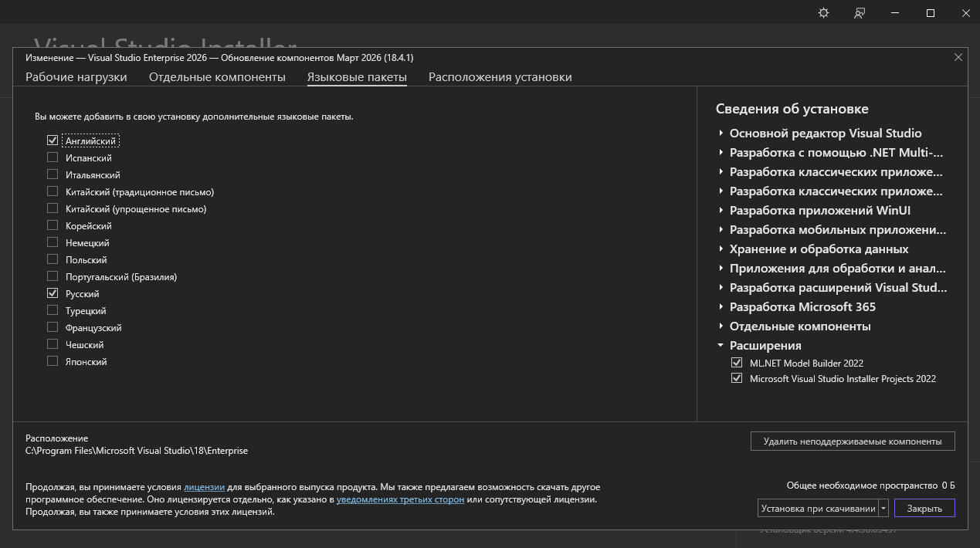Open the theme settings sun icon
The image size is (980, 548).
[823, 13]
